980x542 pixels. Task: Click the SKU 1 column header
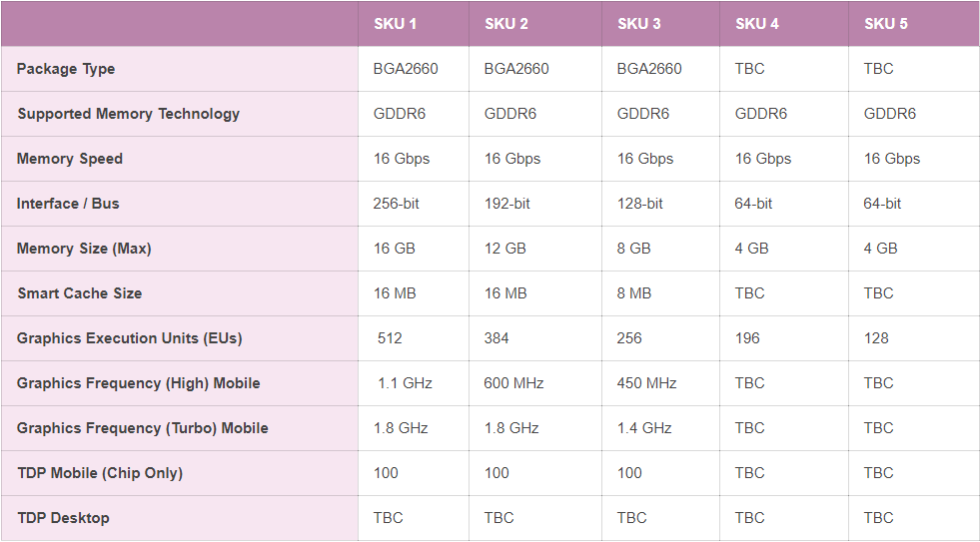[x=396, y=24]
